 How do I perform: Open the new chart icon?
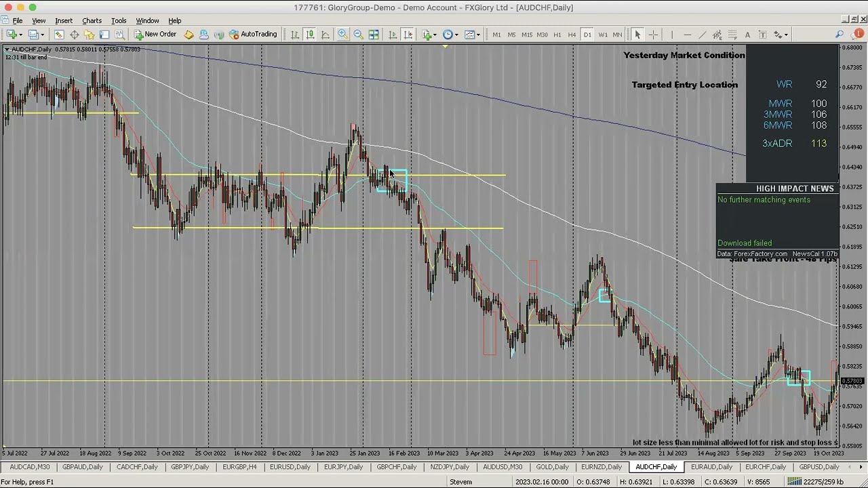pos(12,35)
